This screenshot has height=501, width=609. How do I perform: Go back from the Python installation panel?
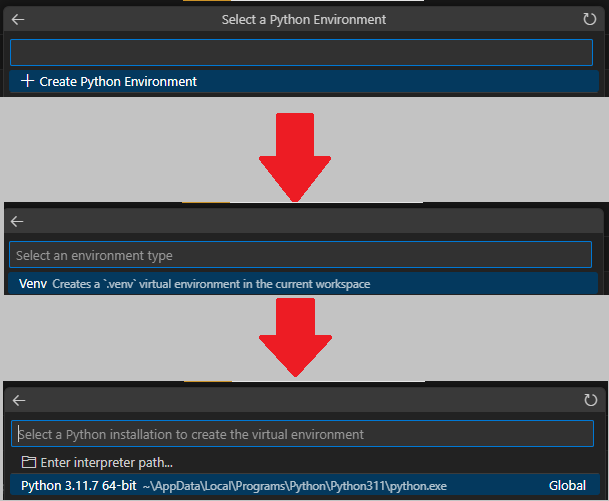click(x=19, y=400)
